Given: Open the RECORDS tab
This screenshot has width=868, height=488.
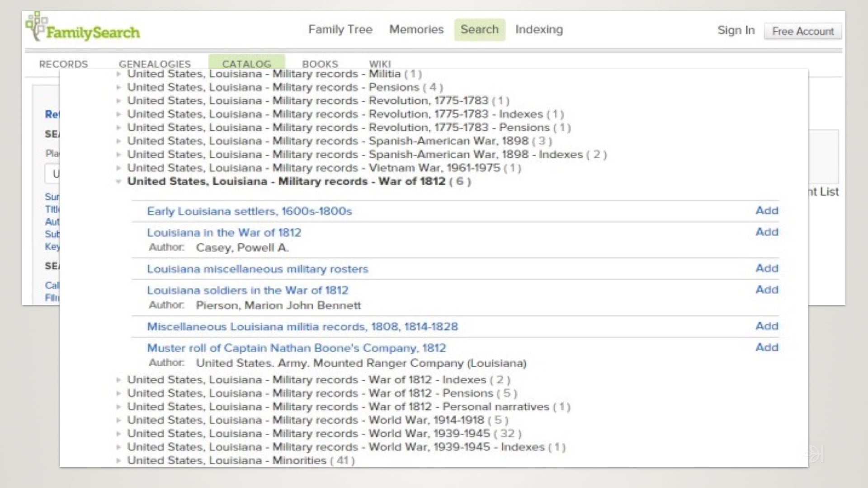Looking at the screenshot, I should coord(63,64).
